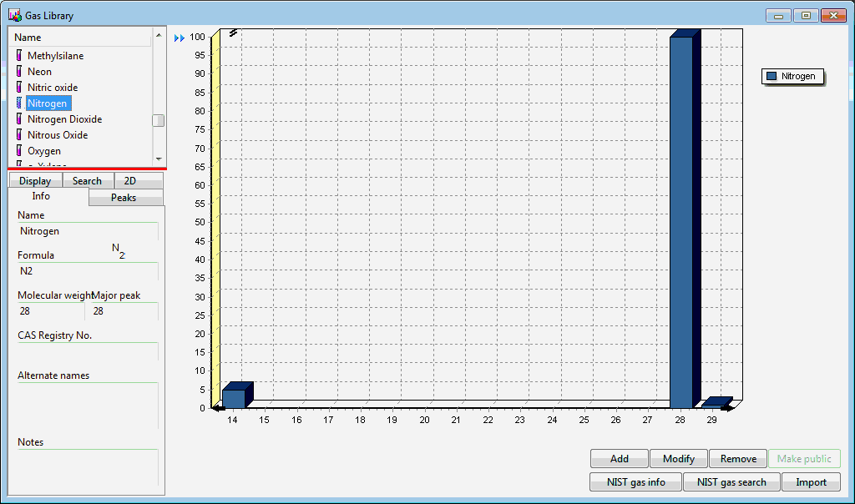
Task: Open the Display tab
Action: pyautogui.click(x=35, y=181)
